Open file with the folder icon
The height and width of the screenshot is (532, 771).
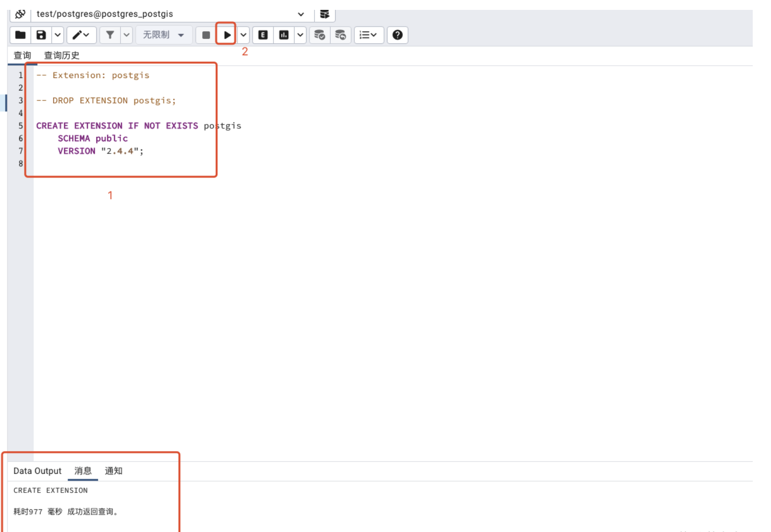click(x=20, y=35)
